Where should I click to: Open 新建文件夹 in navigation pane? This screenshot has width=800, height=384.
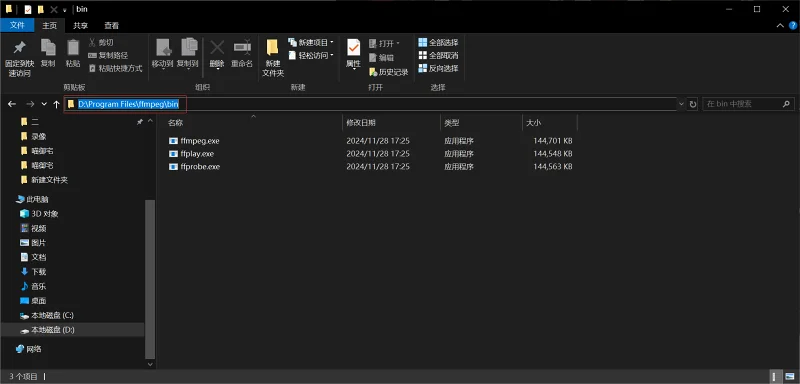pos(49,180)
